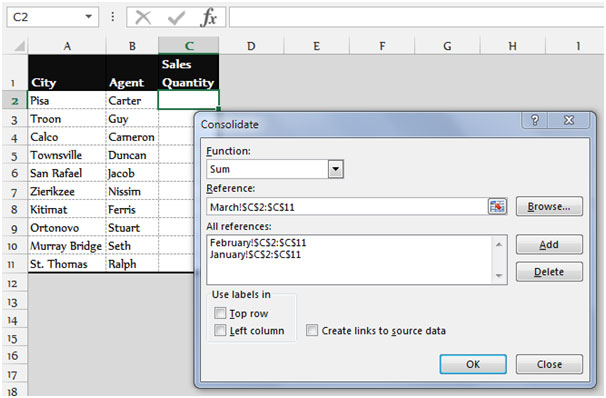Click cell containing Murray Bridge
Image resolution: width=606 pixels, height=398 pixels.
click(67, 246)
